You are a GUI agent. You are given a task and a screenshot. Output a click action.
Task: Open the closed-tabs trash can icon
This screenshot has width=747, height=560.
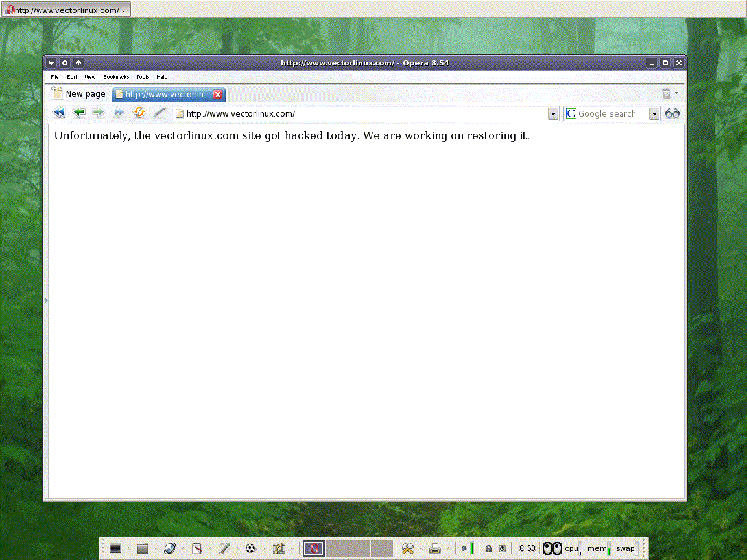coord(667,93)
